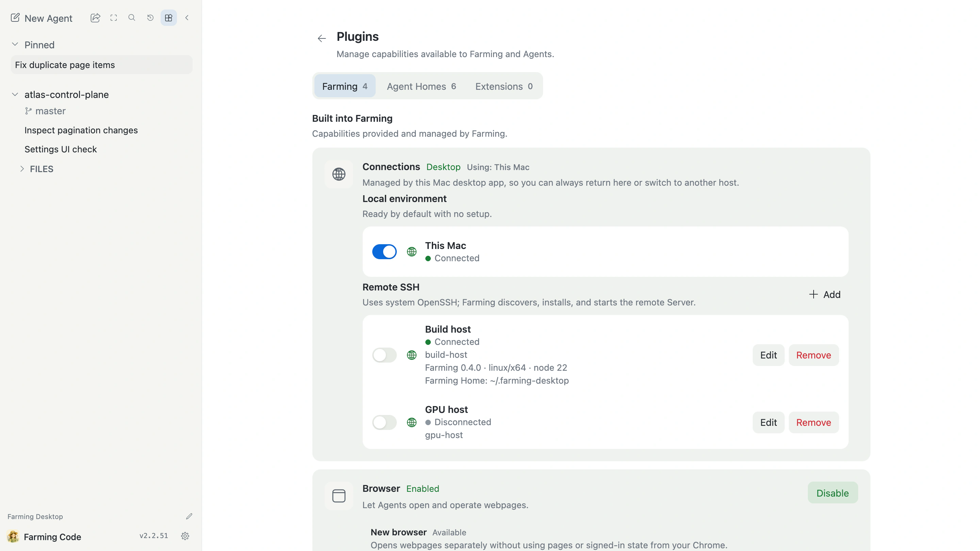
Task: Click the highlighted plugins grid icon
Action: [x=168, y=18]
